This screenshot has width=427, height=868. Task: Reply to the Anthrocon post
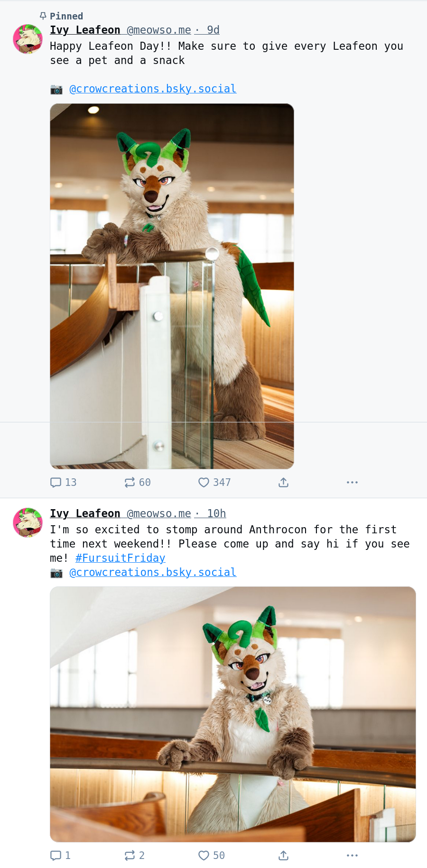60,855
